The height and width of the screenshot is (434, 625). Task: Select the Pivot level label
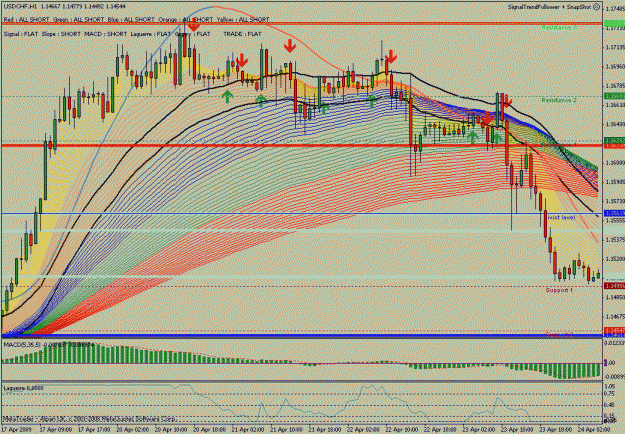[561, 218]
